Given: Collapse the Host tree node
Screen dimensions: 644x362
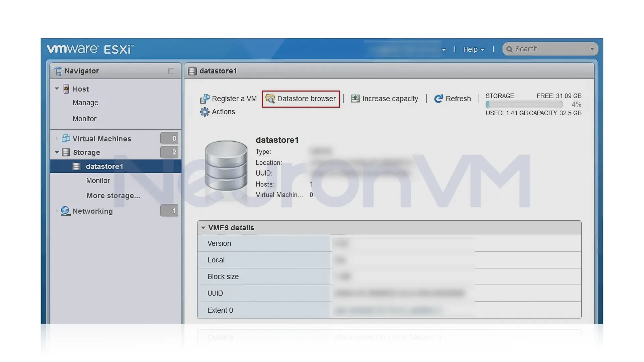Looking at the screenshot, I should pyautogui.click(x=57, y=89).
